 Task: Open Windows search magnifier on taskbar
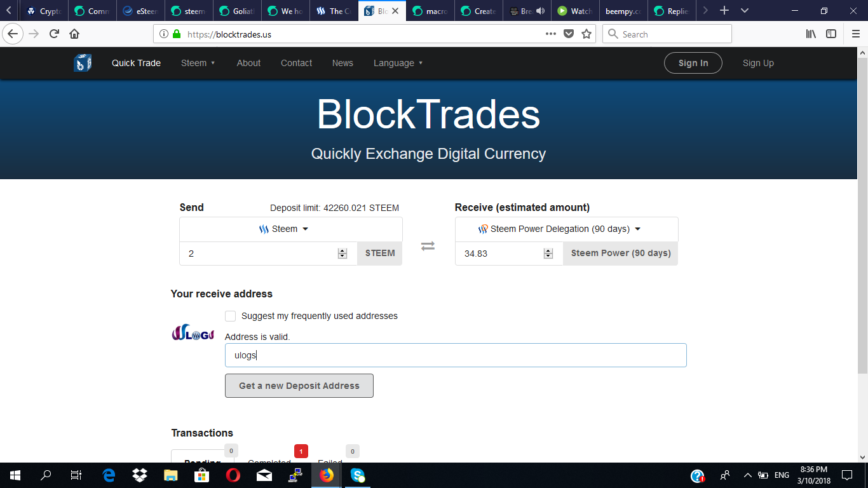tap(46, 475)
